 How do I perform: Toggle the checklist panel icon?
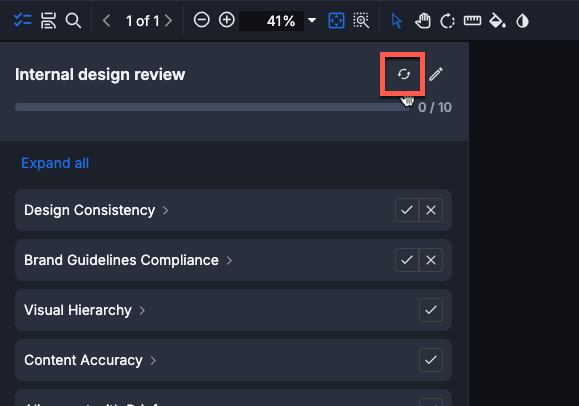23,20
